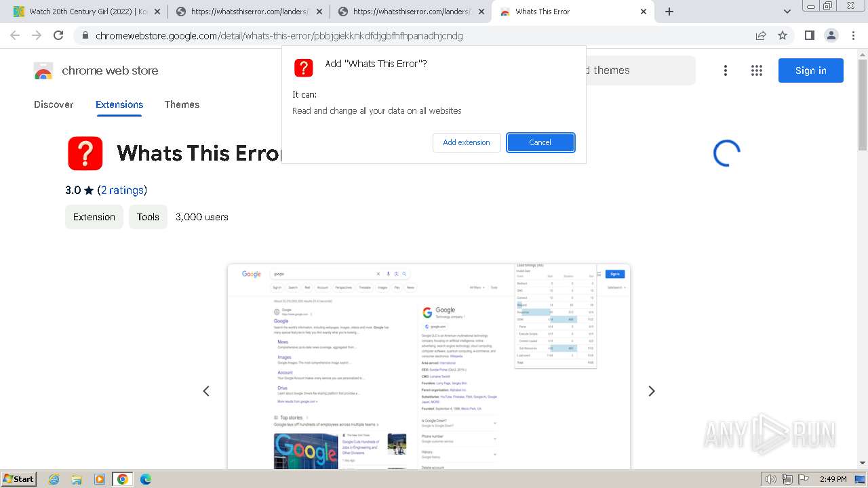Open the network tray icon
Viewport: 868px width, 488px height.
(787, 479)
